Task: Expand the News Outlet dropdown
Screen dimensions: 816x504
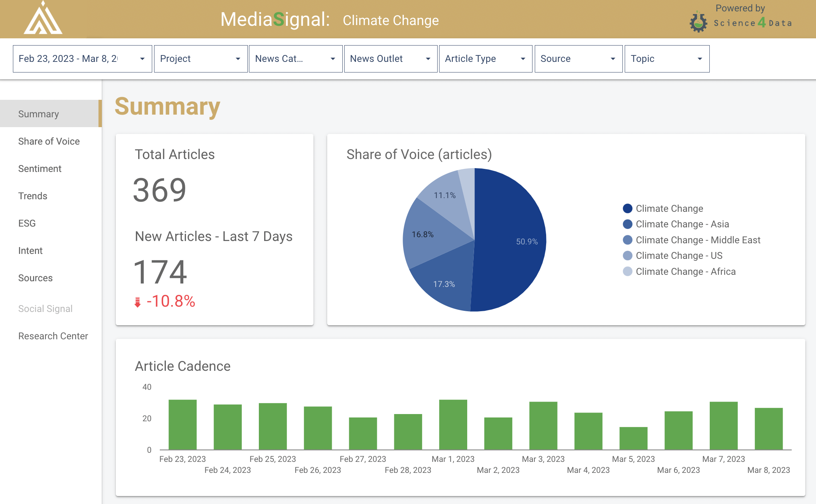Action: tap(391, 59)
